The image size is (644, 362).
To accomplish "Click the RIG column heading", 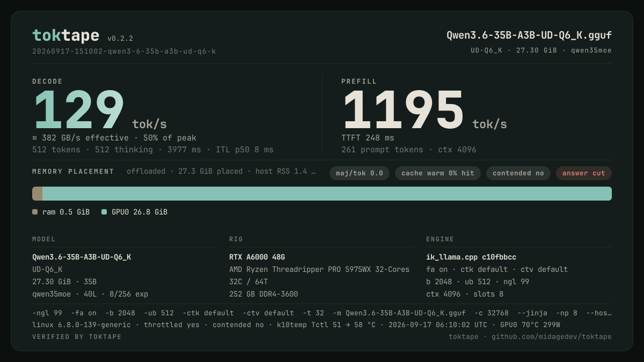I will 236,239.
